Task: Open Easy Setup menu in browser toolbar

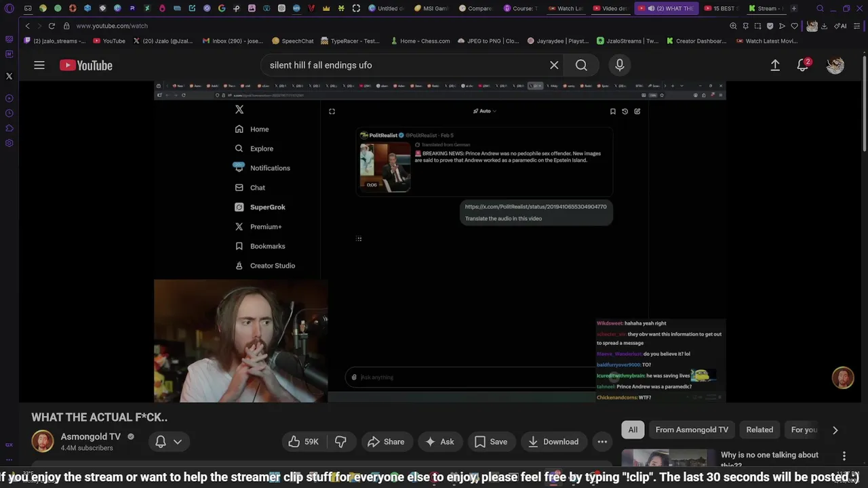Action: 859,26
